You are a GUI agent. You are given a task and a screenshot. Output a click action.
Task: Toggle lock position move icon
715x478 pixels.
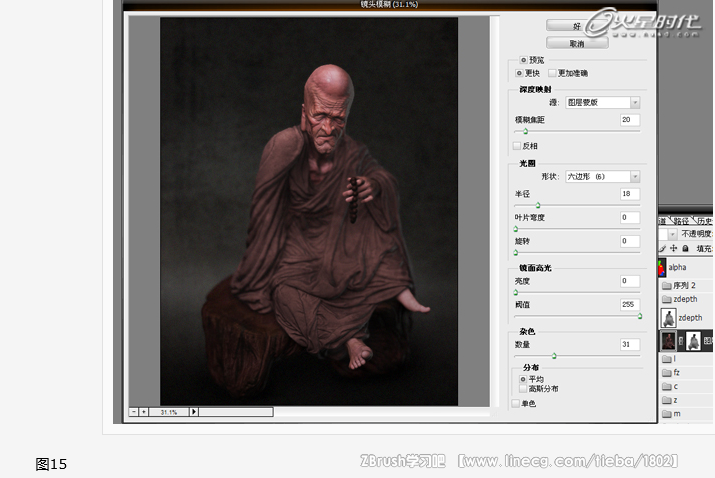click(x=674, y=249)
